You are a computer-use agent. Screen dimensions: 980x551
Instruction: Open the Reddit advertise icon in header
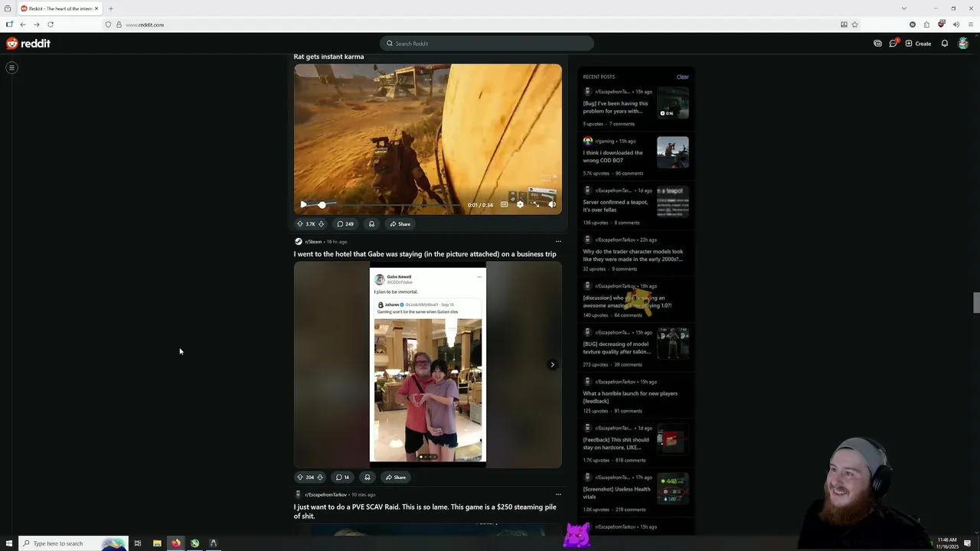point(877,44)
